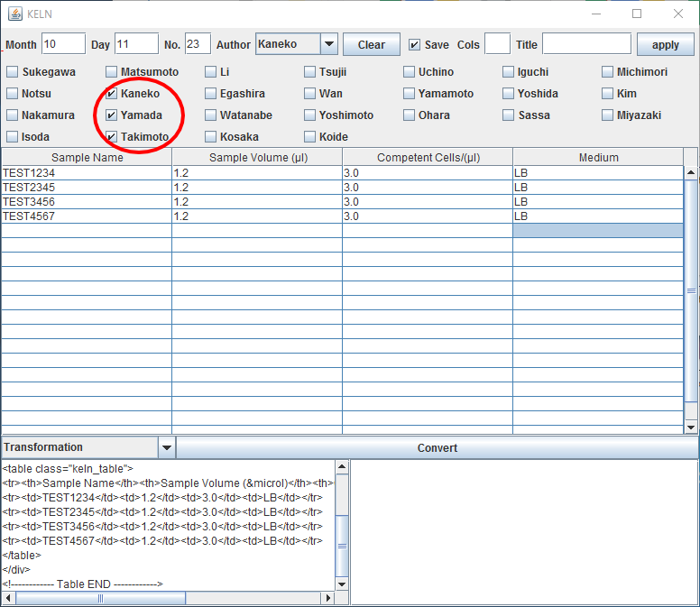700x607 pixels.
Task: Open the Transformation template dropdown
Action: (x=167, y=447)
